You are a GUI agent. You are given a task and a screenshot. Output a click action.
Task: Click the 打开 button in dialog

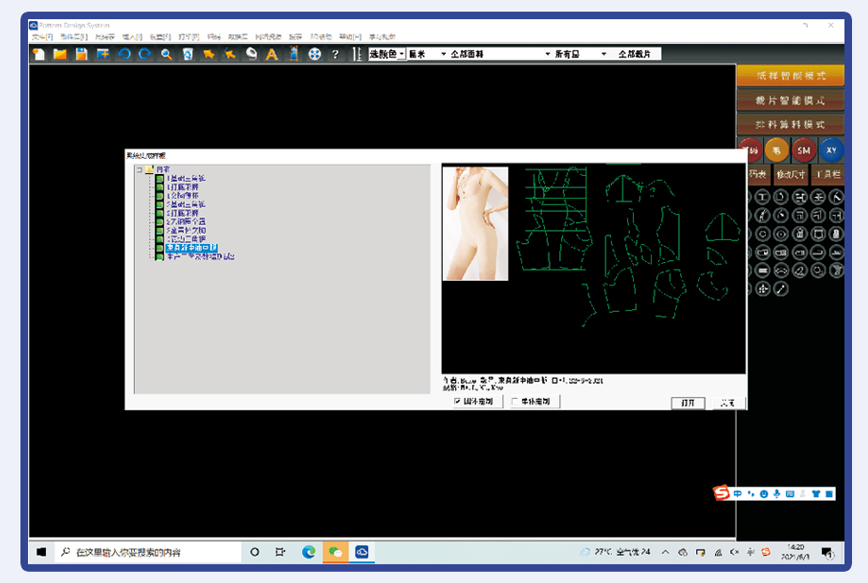[688, 402]
